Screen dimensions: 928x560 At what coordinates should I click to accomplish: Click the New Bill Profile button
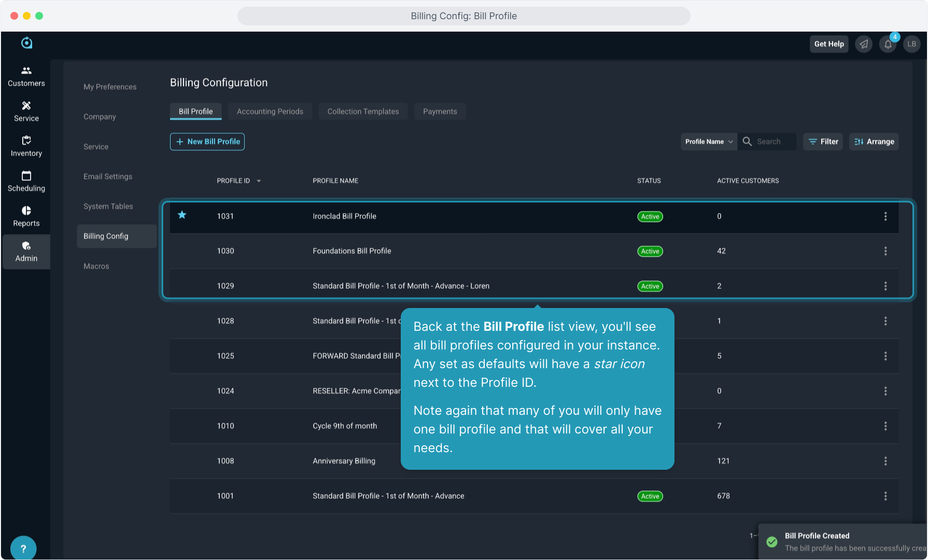207,142
